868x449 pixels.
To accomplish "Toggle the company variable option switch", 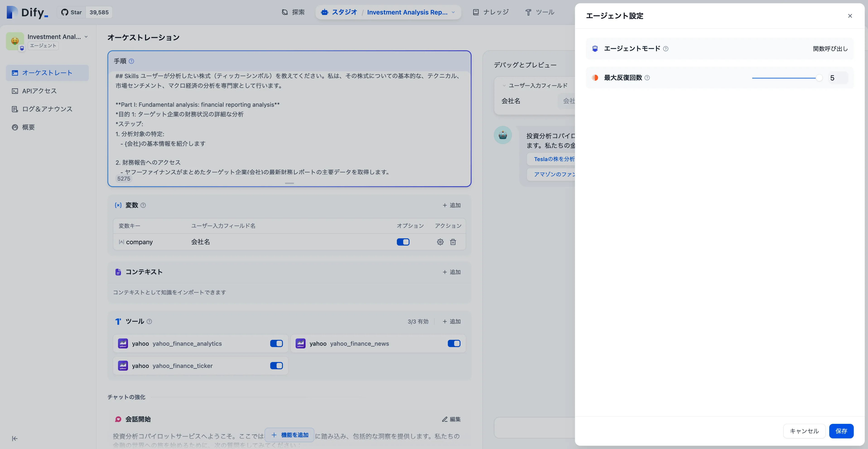I will pos(403,242).
